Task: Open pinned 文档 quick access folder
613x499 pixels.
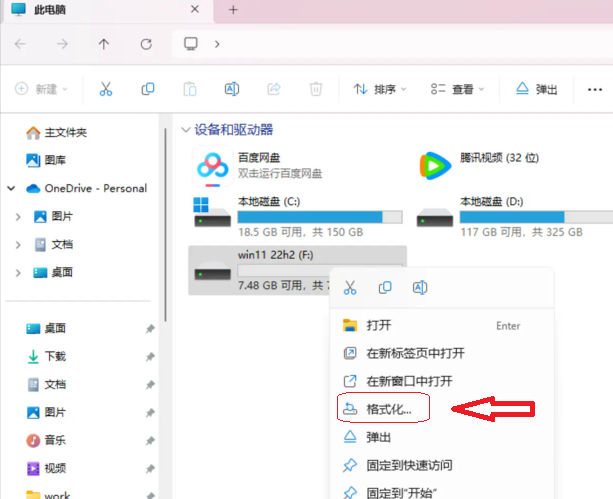Action: (46, 384)
